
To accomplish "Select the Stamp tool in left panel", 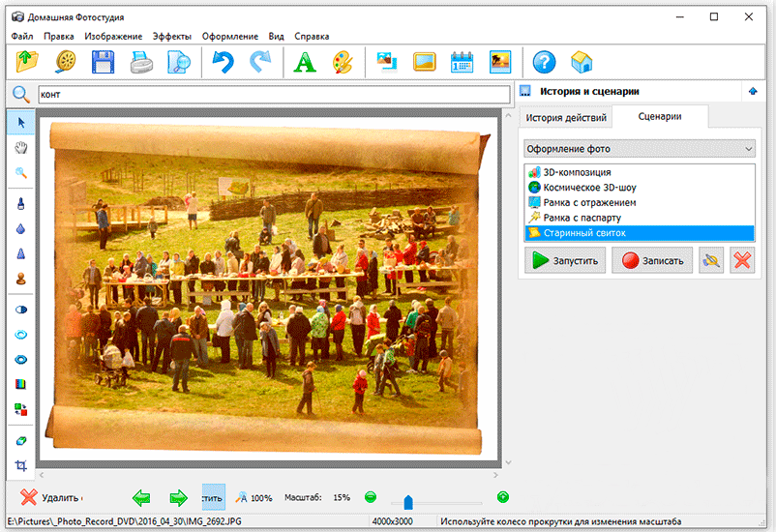I will point(20,278).
